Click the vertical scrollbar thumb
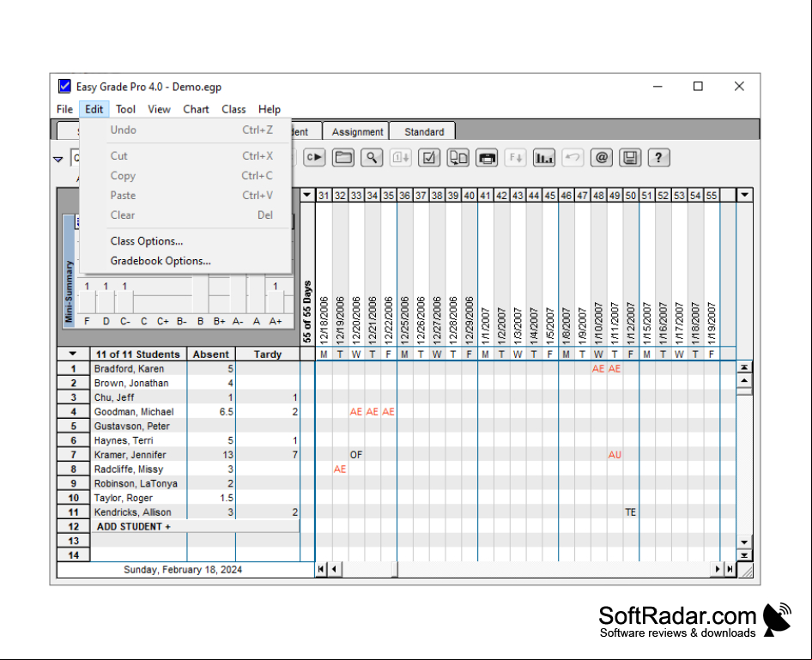812x660 pixels. [x=744, y=391]
